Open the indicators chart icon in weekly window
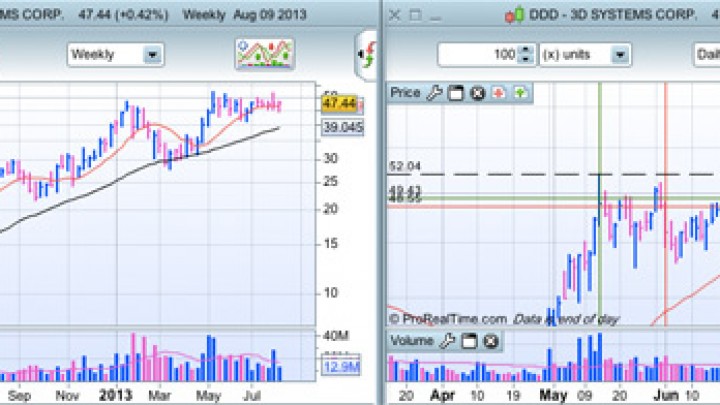The image size is (720, 405). click(264, 54)
